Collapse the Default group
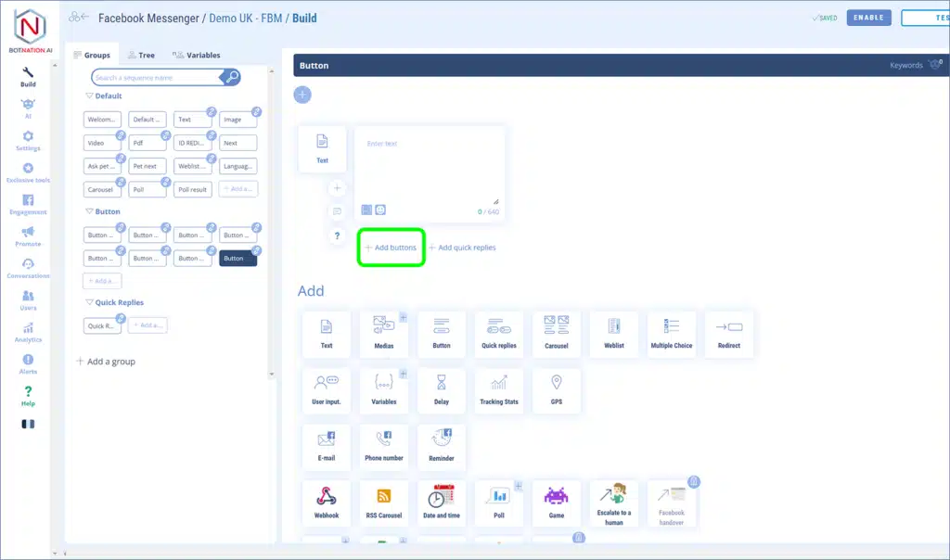The height and width of the screenshot is (560, 950). [x=90, y=96]
